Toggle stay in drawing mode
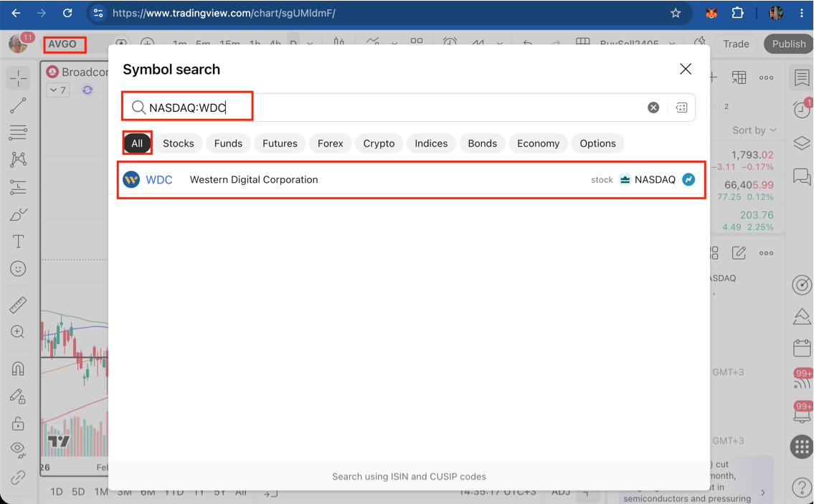 18,396
